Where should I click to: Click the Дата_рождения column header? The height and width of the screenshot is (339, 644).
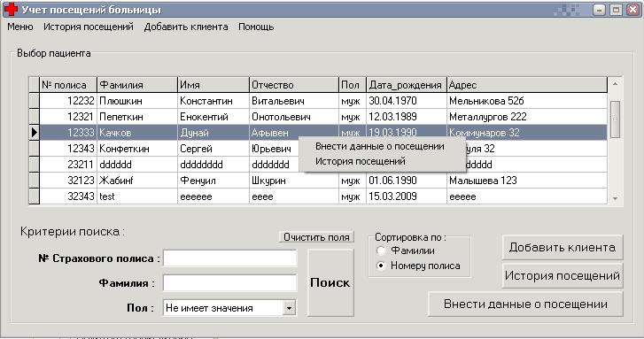(407, 85)
